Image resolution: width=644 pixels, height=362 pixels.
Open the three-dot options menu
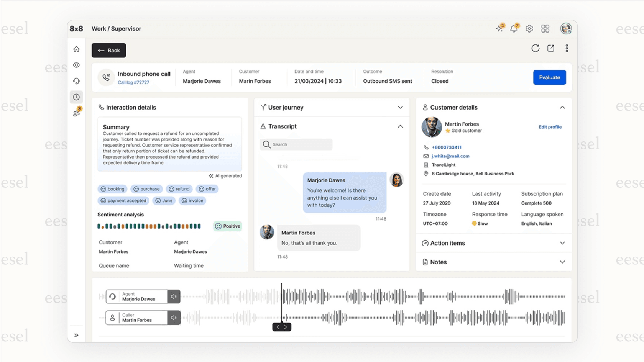(567, 48)
